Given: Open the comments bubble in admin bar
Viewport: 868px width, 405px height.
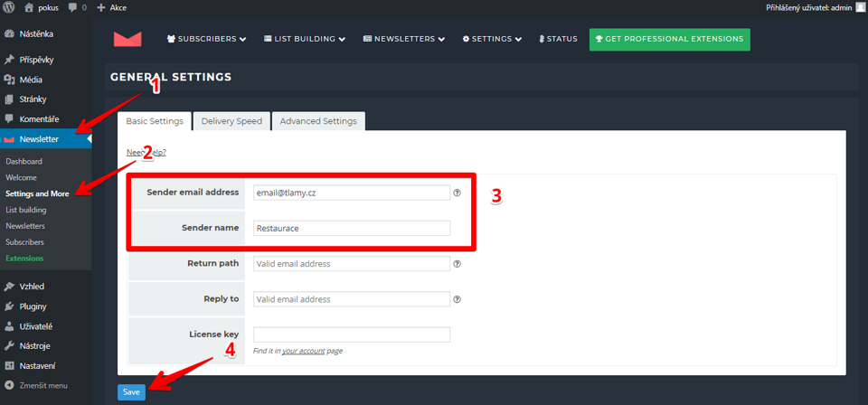Looking at the screenshot, I should coord(78,8).
